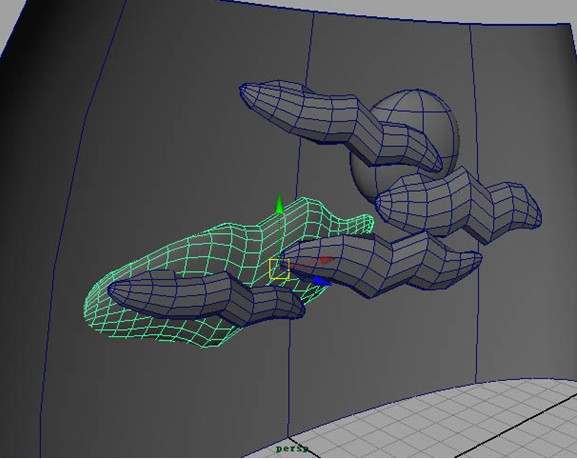Click the persp camera label
Screen dimensions: 577x459
(x=292, y=449)
